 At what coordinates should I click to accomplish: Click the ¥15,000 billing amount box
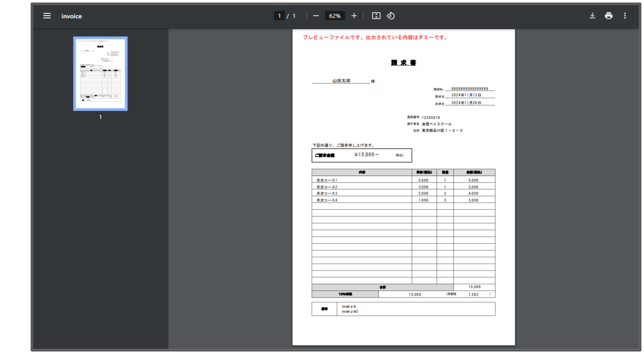(x=361, y=155)
